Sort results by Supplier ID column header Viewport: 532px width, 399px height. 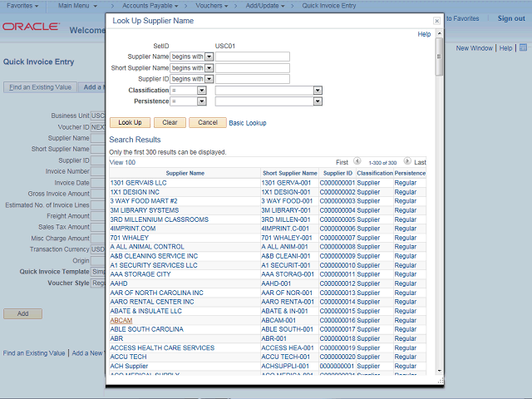(x=337, y=173)
